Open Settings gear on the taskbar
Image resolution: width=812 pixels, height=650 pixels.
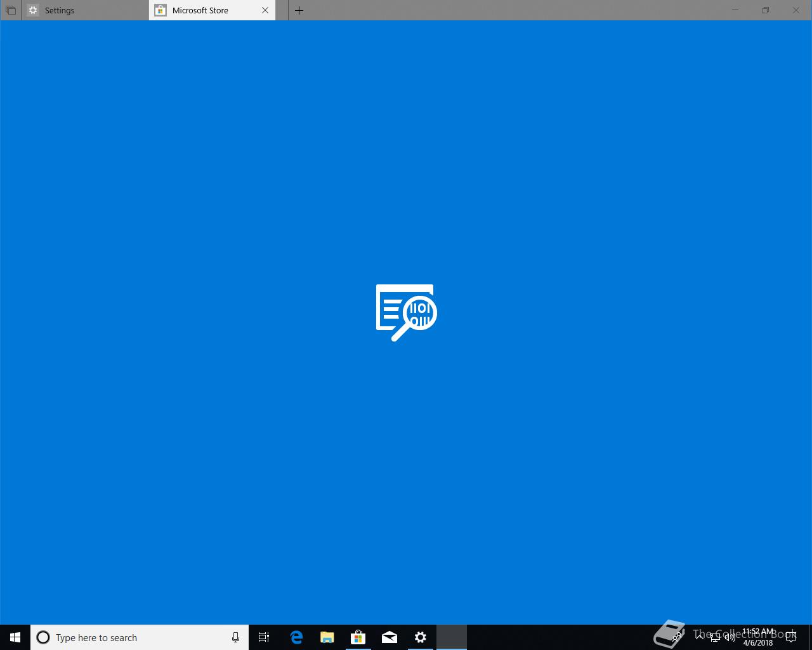tap(421, 637)
